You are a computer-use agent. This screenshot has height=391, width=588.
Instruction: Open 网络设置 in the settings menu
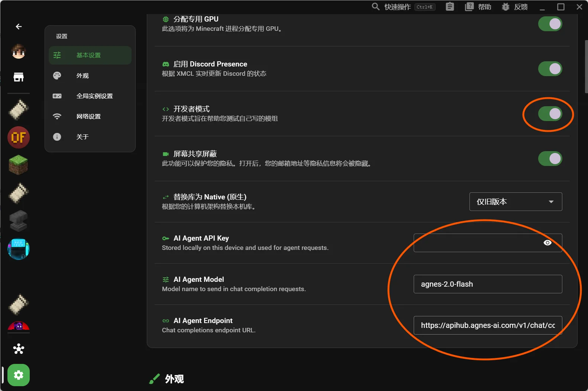[90, 117]
